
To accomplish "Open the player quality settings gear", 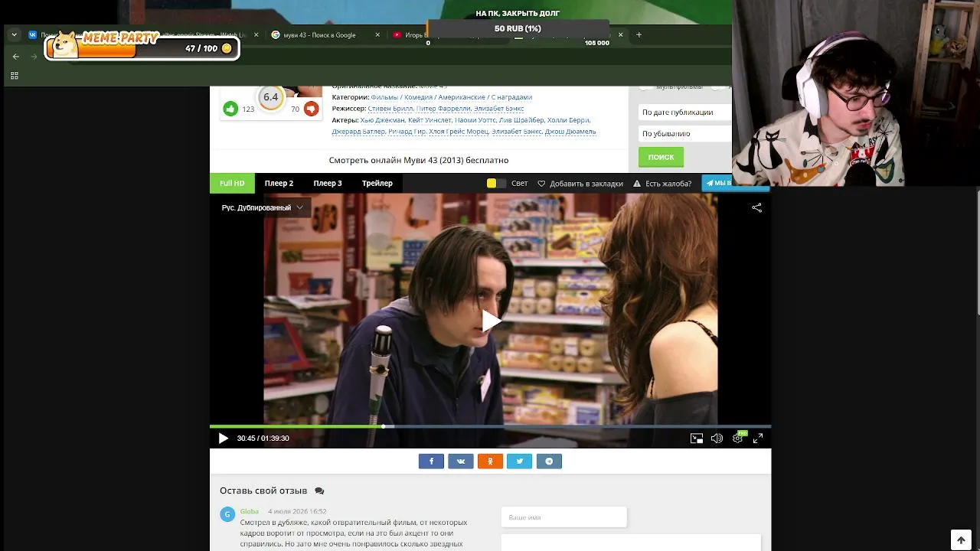I will (737, 439).
